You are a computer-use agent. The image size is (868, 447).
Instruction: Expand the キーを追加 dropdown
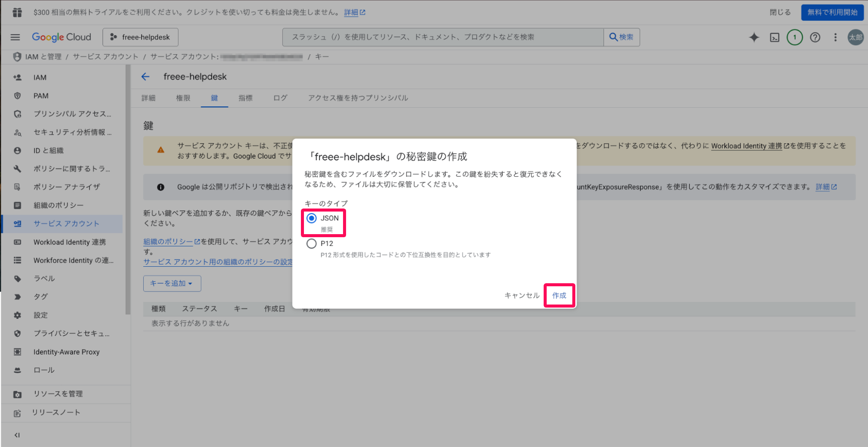pos(172,283)
